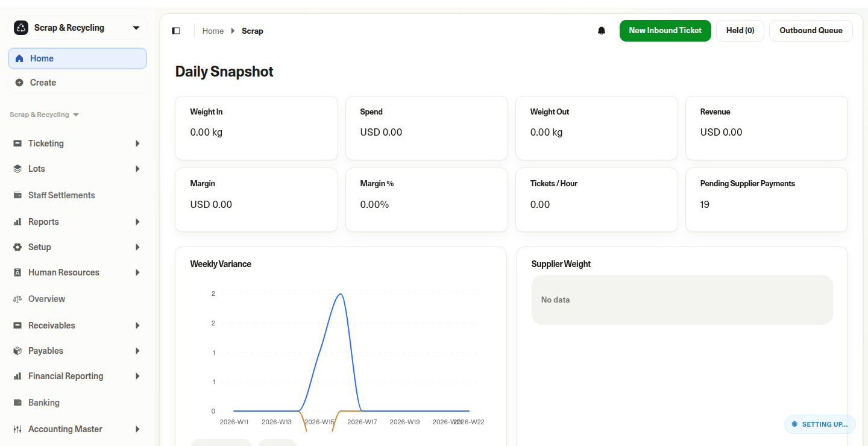The width and height of the screenshot is (868, 446).
Task: Click the Setting Up status pill
Action: [820, 424]
